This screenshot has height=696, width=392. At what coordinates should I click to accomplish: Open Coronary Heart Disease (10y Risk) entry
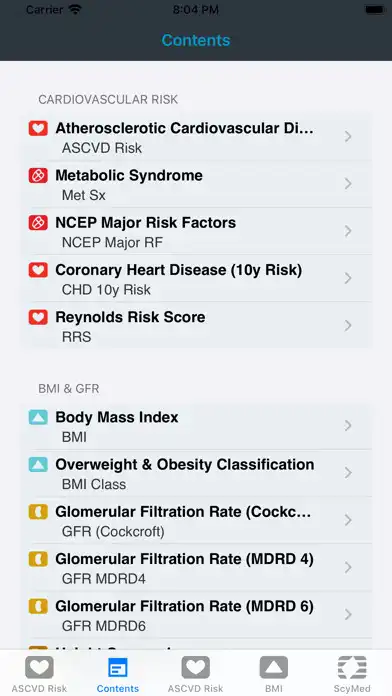(196, 278)
